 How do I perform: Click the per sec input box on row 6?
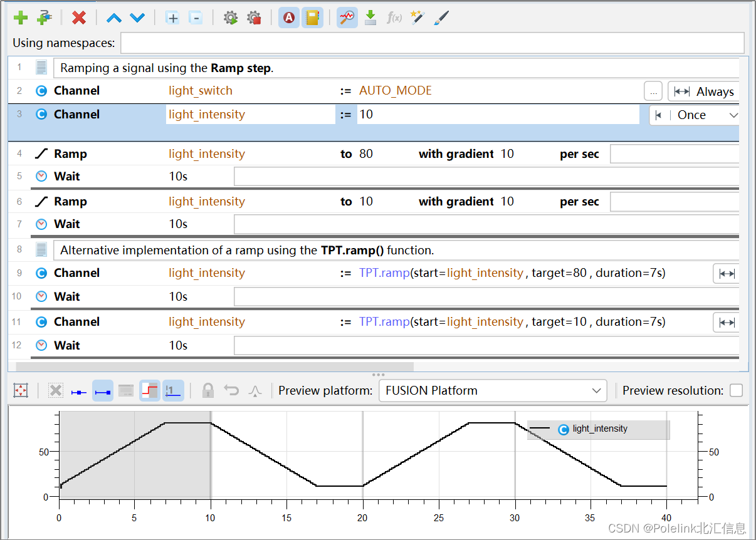[x=675, y=202]
